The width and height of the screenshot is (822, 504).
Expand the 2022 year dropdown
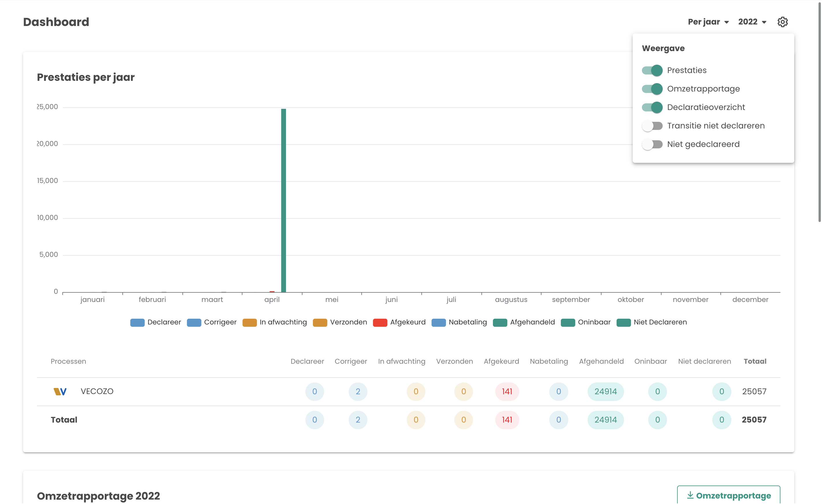tap(752, 22)
